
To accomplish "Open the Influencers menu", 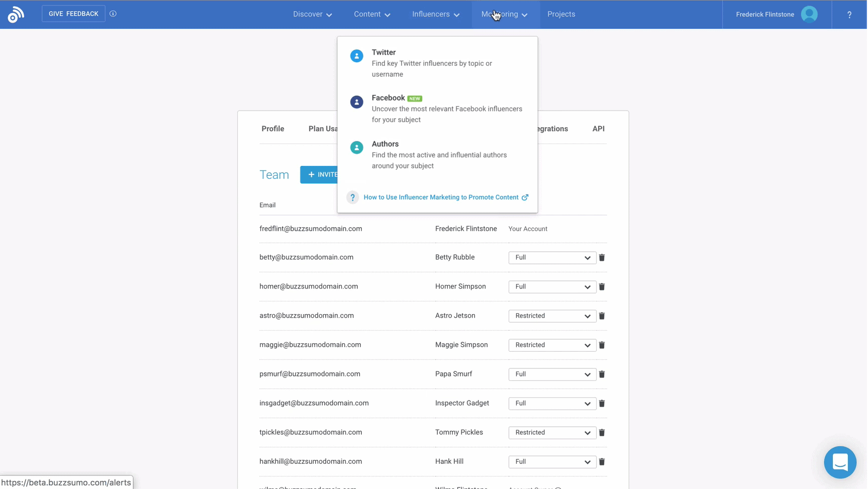I will point(436,14).
